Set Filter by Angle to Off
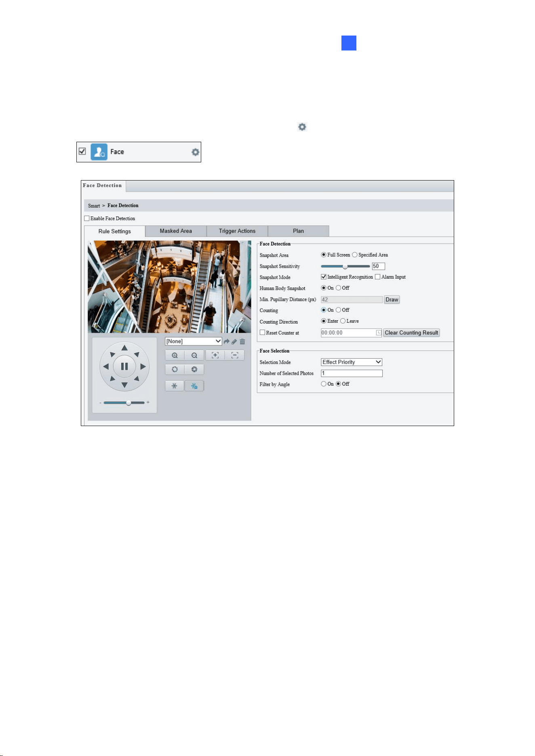Image resolution: width=535 pixels, height=756 pixels. [x=339, y=384]
